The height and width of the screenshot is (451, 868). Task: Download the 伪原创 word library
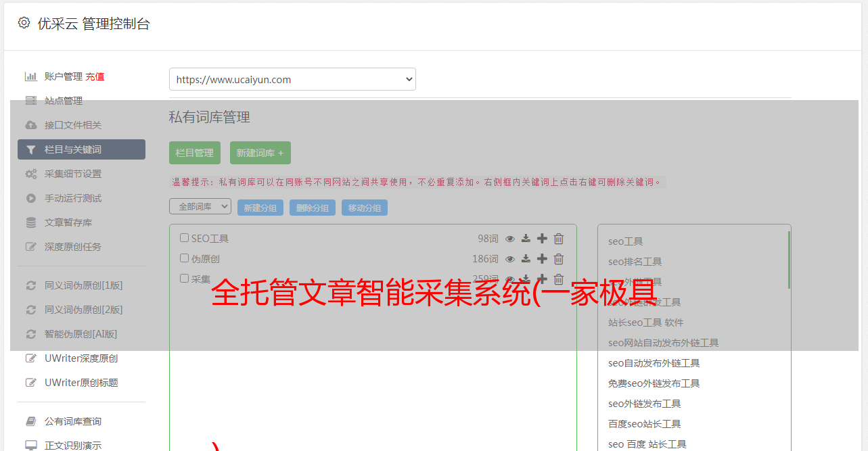(526, 259)
